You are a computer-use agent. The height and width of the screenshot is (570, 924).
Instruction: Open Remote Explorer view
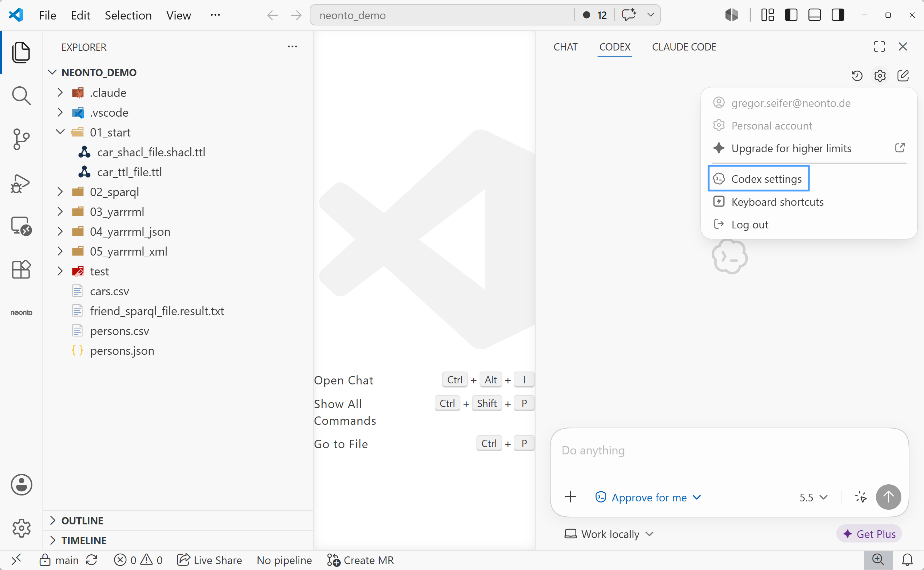coord(21,226)
